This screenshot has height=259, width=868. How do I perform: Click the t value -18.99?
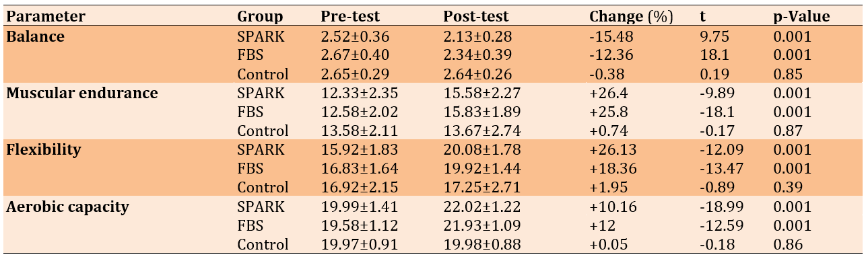[718, 207]
